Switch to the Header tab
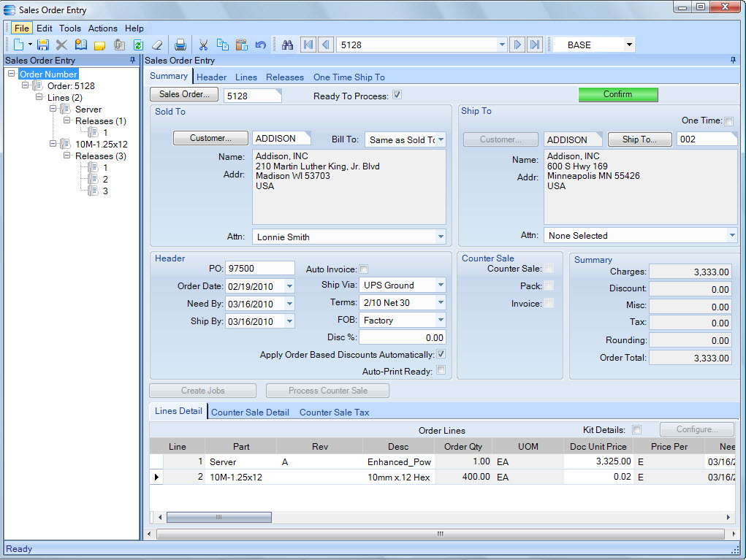Screen dimensions: 746x560 (x=211, y=77)
